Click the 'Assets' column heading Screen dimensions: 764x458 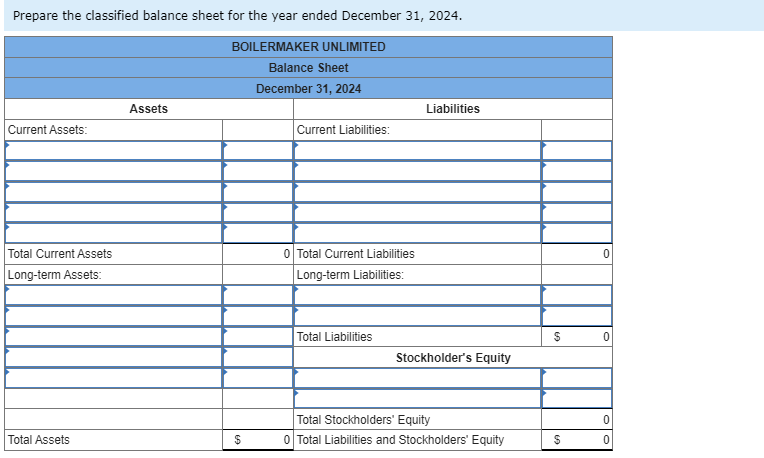pyautogui.click(x=149, y=109)
